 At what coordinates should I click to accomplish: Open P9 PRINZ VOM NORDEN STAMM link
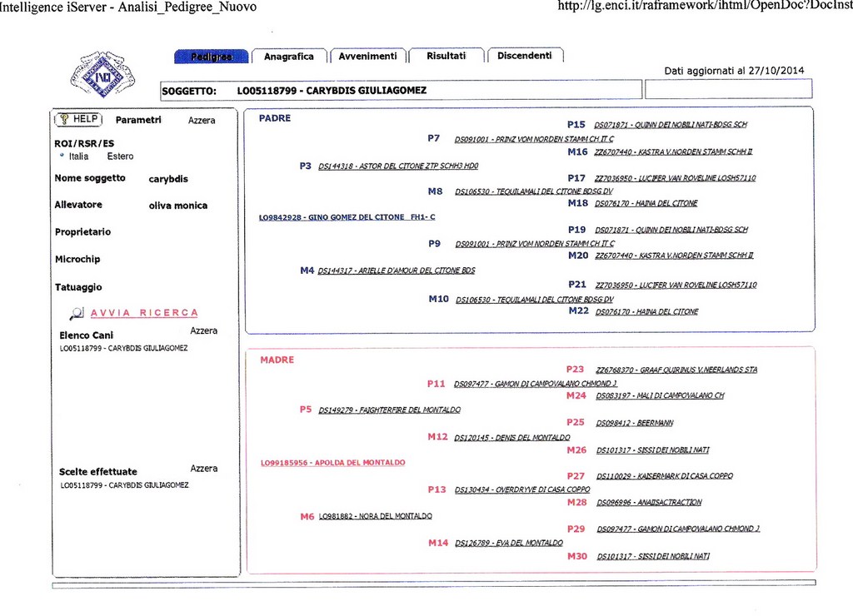click(x=536, y=244)
